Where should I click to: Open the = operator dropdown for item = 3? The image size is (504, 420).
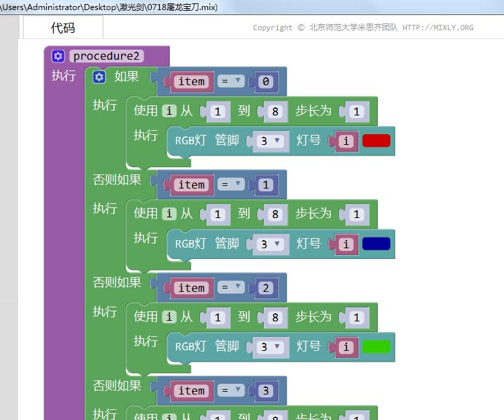(x=231, y=390)
